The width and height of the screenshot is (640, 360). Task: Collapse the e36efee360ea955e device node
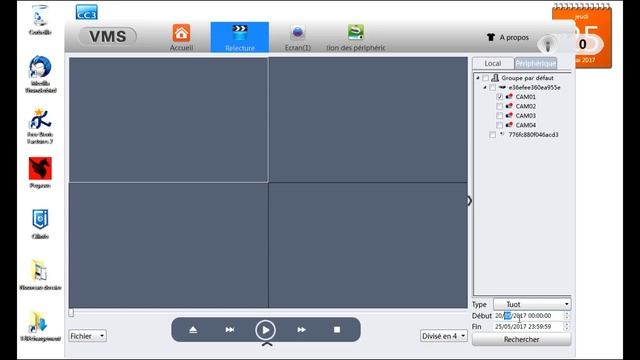tap(485, 87)
